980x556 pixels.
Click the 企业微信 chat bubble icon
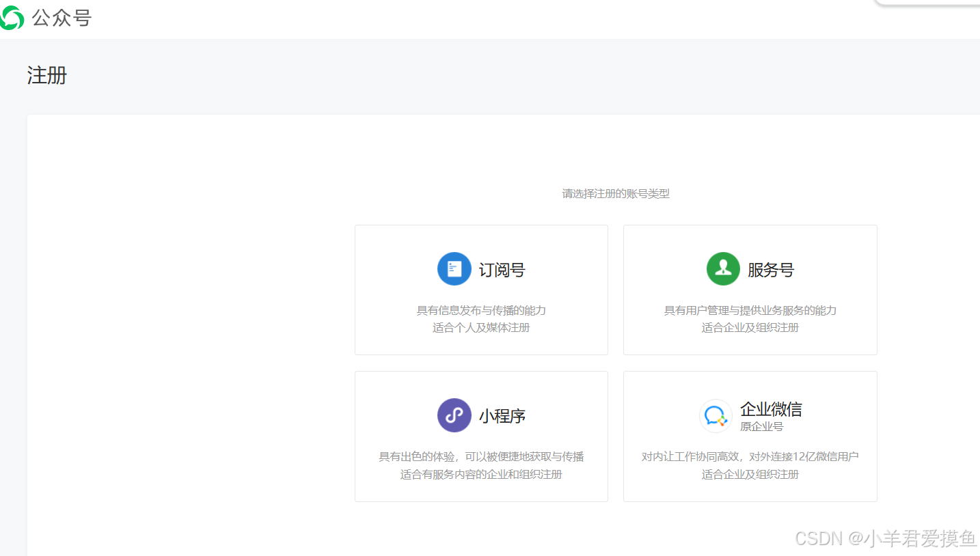pos(716,415)
